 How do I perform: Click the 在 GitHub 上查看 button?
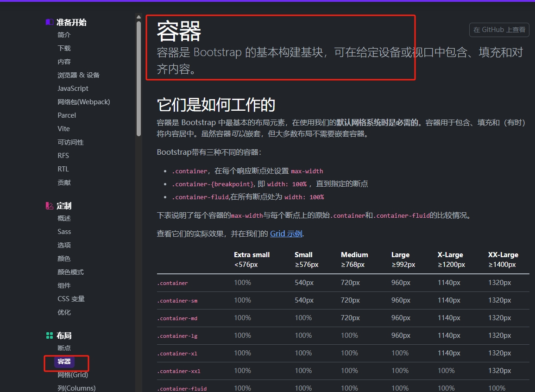[499, 30]
